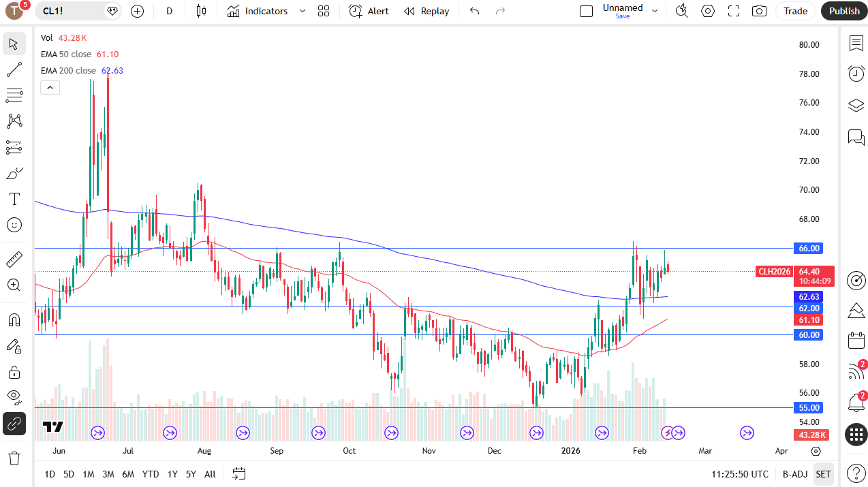The height and width of the screenshot is (487, 868).
Task: Open the Trade panel
Action: tap(795, 11)
